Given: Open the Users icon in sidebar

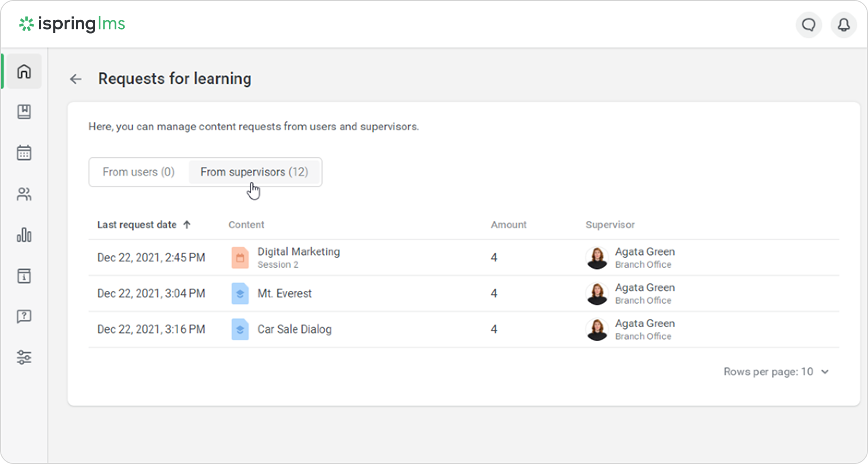Looking at the screenshot, I should click(x=24, y=194).
